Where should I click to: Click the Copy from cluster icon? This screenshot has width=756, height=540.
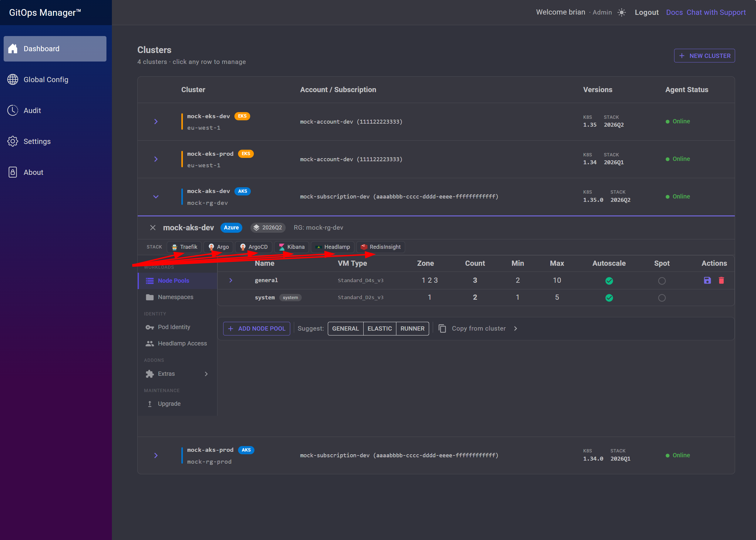442,328
